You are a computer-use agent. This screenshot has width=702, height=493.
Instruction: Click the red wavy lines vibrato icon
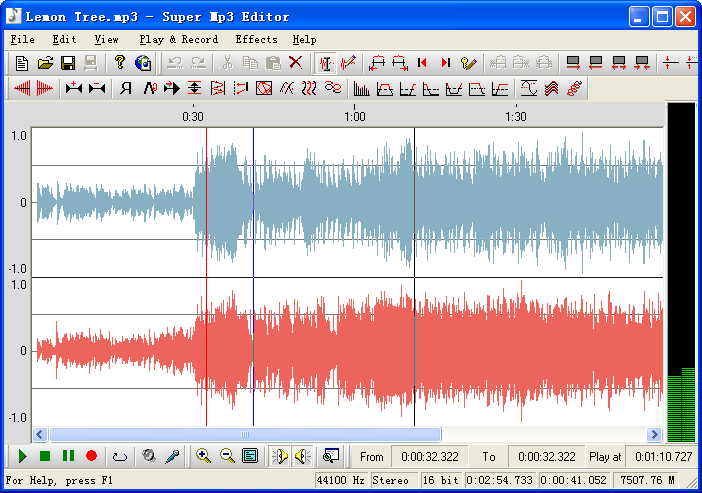point(309,88)
